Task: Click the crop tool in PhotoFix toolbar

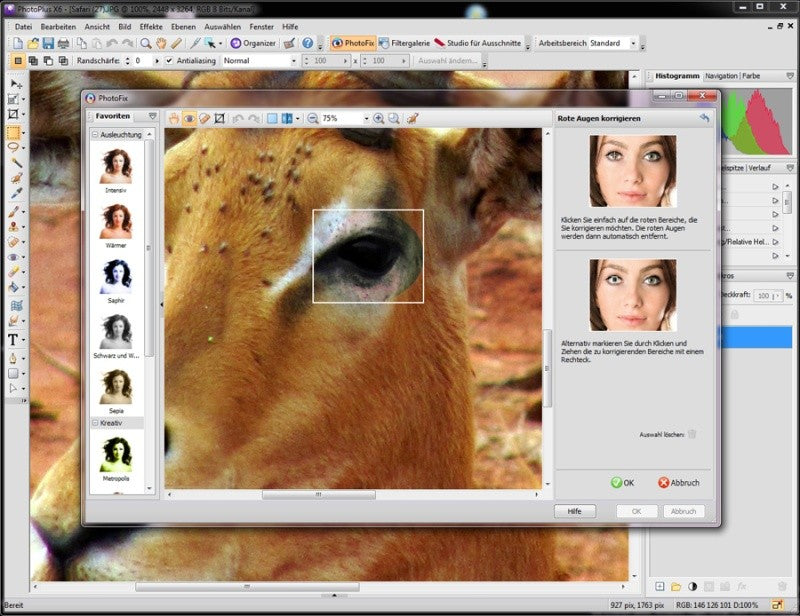Action: [x=219, y=118]
